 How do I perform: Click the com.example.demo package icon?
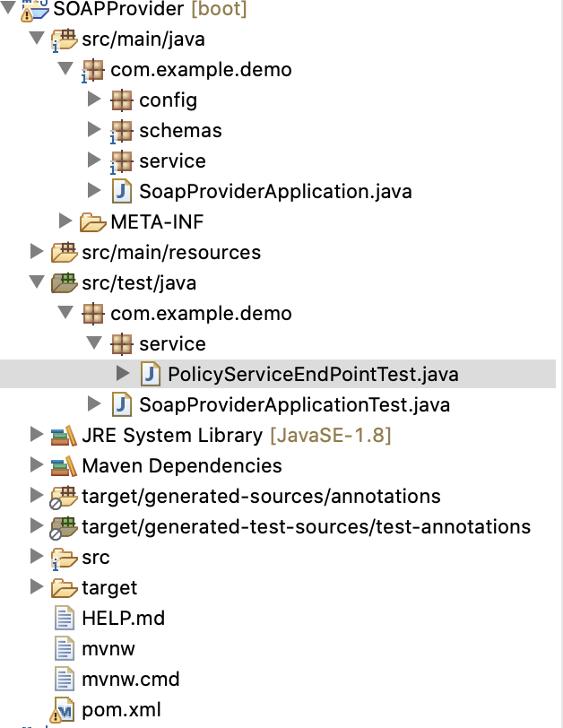pos(92,70)
